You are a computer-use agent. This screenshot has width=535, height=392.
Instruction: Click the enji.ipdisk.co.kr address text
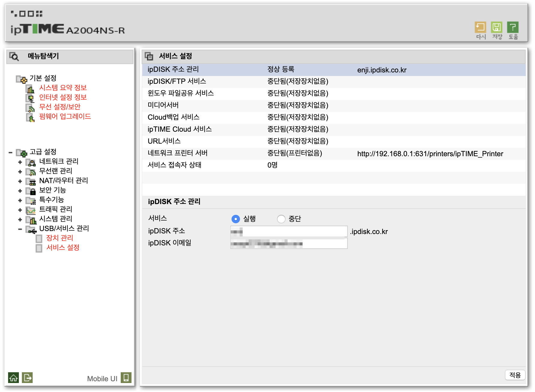coord(382,70)
